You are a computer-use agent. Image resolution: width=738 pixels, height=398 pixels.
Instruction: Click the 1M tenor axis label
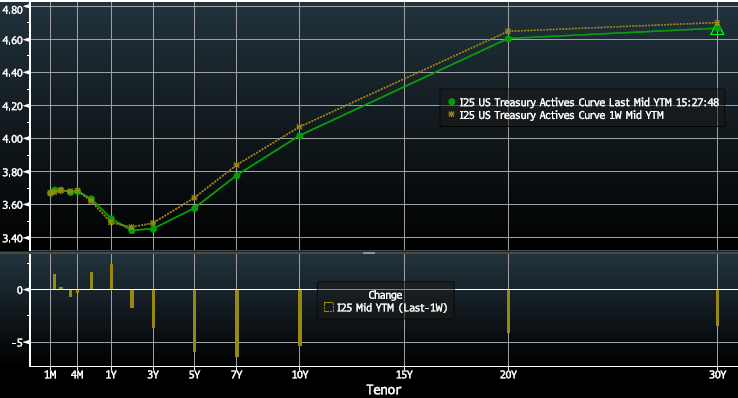click(50, 375)
